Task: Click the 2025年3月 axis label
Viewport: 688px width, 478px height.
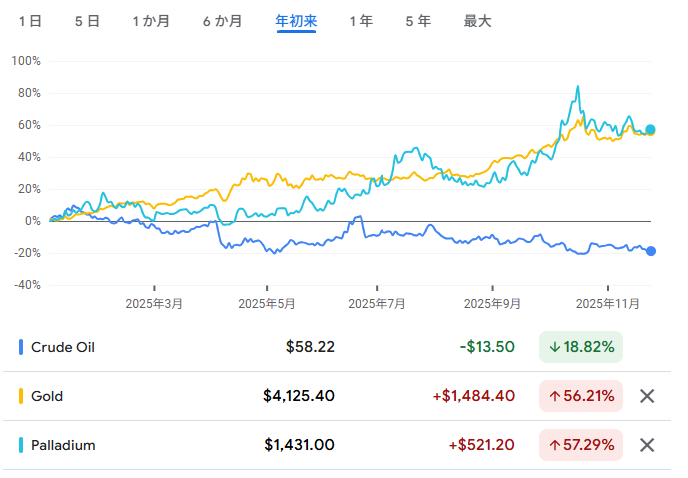Action: click(x=154, y=304)
